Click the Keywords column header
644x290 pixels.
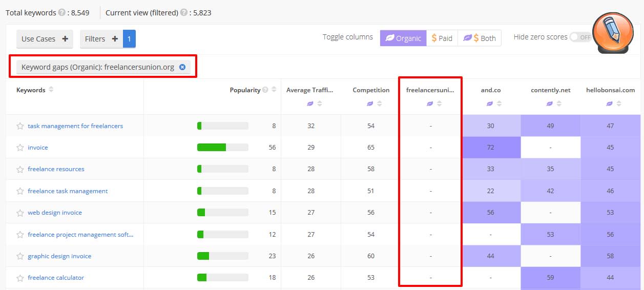(x=31, y=90)
